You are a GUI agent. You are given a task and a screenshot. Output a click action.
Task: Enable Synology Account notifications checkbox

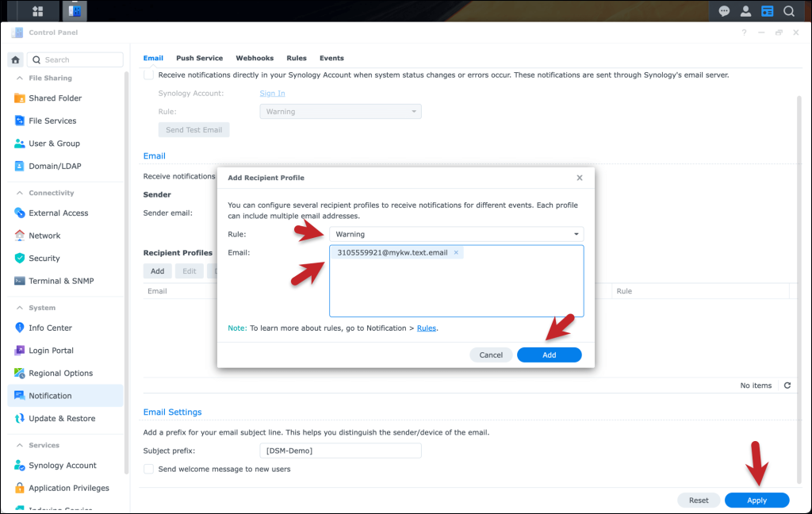(148, 75)
